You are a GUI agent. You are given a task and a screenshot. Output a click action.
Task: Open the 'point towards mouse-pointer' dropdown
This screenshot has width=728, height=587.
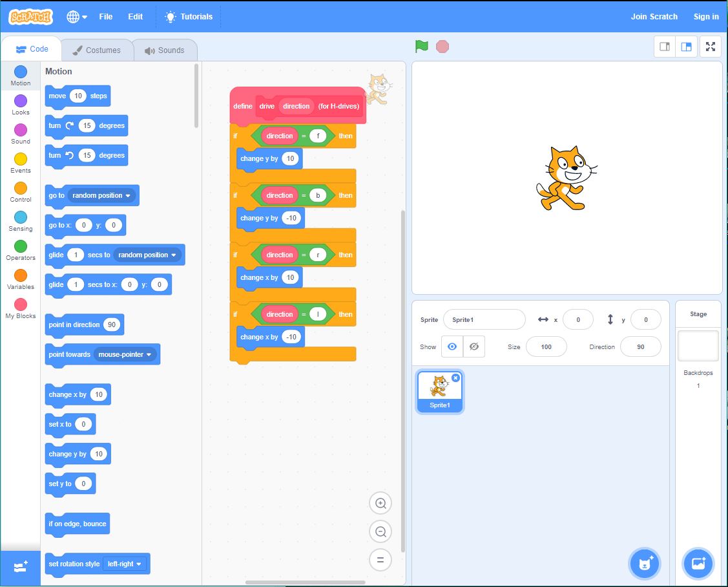point(149,354)
